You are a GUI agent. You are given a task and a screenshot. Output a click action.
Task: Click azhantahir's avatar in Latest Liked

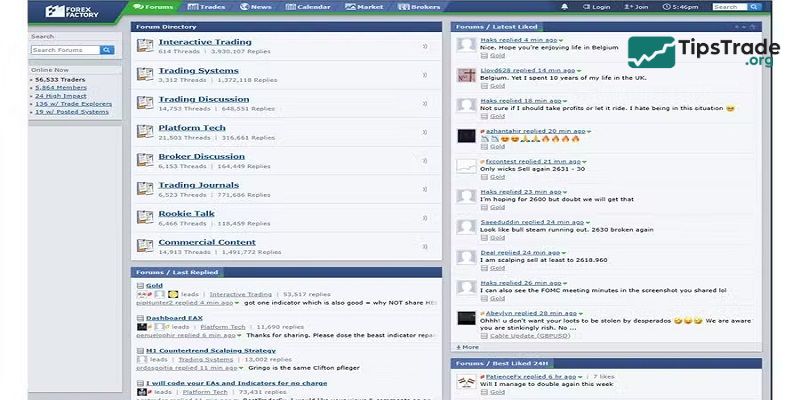(x=465, y=135)
